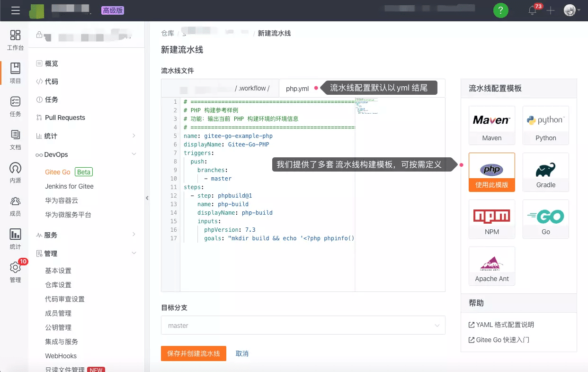Open the hamburger menu

pyautogui.click(x=15, y=10)
